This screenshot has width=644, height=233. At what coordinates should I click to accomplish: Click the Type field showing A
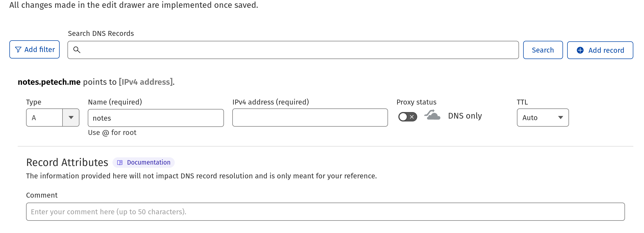(x=45, y=118)
